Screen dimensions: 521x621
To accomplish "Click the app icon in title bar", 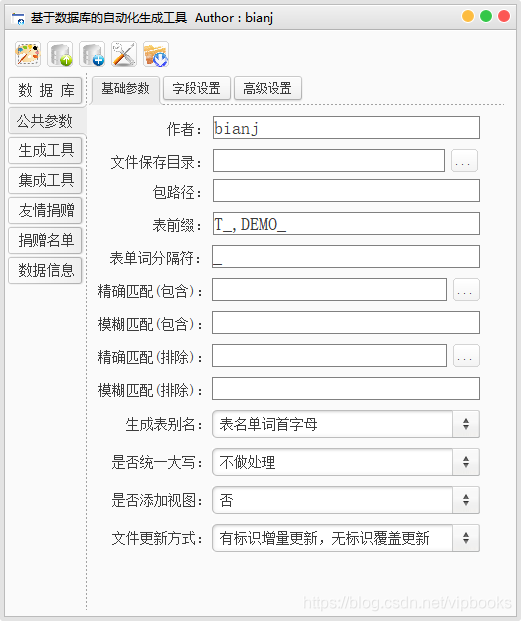I will coord(18,18).
